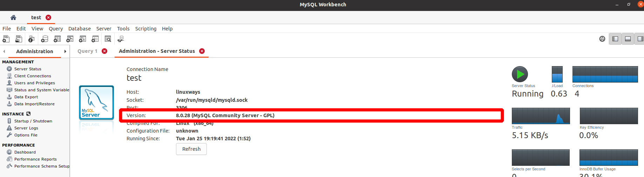Open the Database menu
The image size is (644, 177).
(x=80, y=29)
